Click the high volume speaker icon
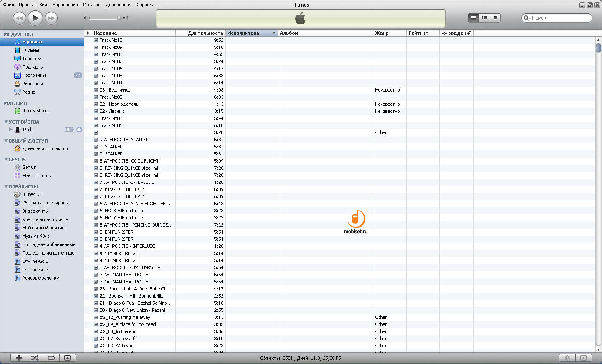 point(126,18)
